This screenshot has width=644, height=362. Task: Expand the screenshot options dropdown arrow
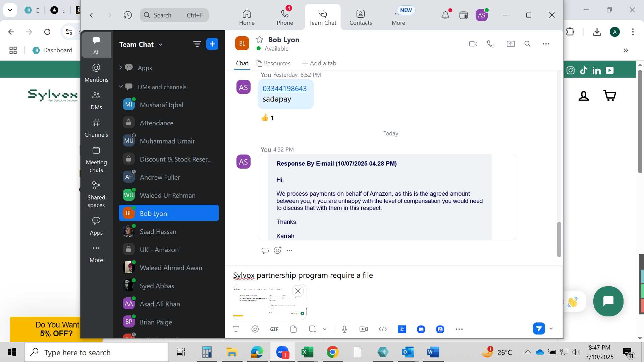325,329
